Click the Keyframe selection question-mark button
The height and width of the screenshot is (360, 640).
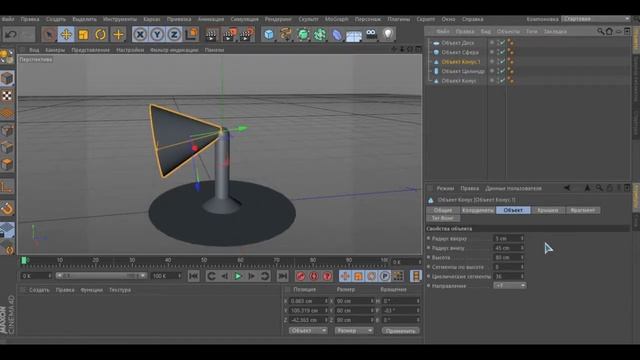327,276
